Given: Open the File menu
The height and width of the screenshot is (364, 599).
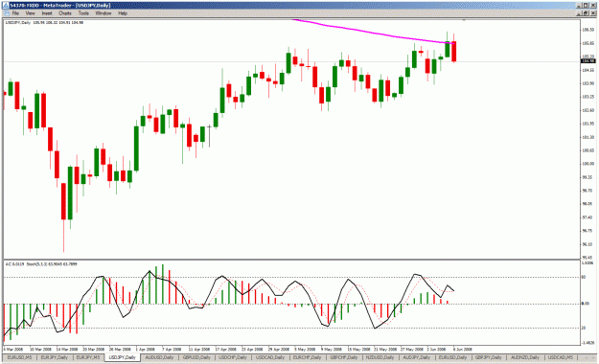Looking at the screenshot, I should [x=15, y=13].
